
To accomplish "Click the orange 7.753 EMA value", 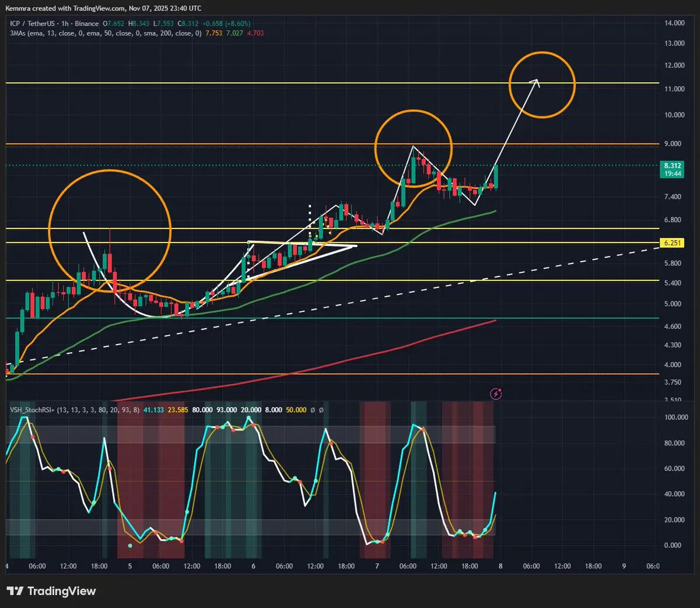I will pos(213,33).
